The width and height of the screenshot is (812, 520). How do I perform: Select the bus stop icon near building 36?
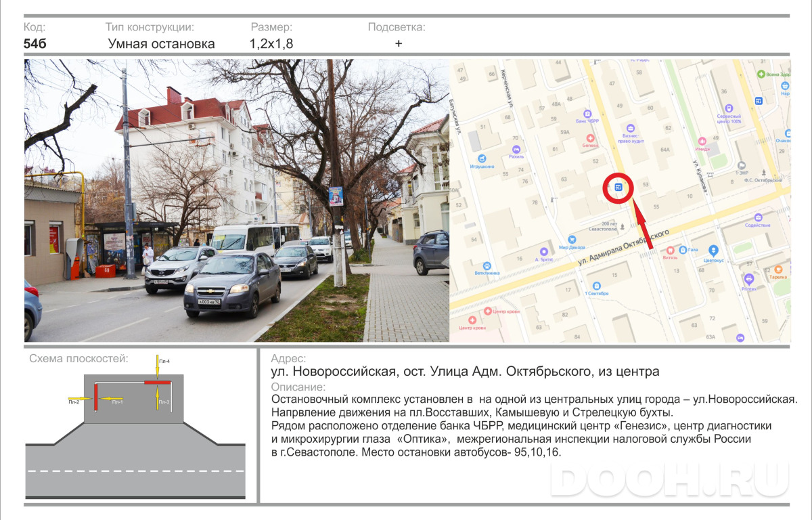click(759, 101)
